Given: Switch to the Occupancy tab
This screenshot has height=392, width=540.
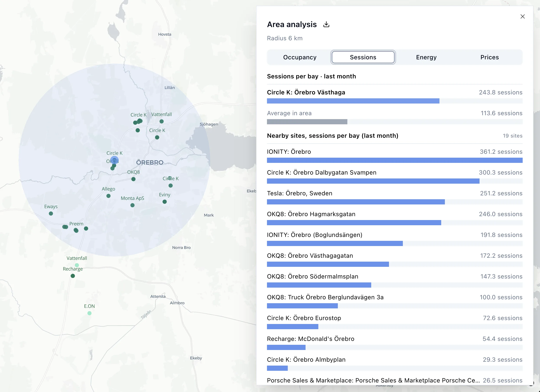Looking at the screenshot, I should (x=299, y=57).
